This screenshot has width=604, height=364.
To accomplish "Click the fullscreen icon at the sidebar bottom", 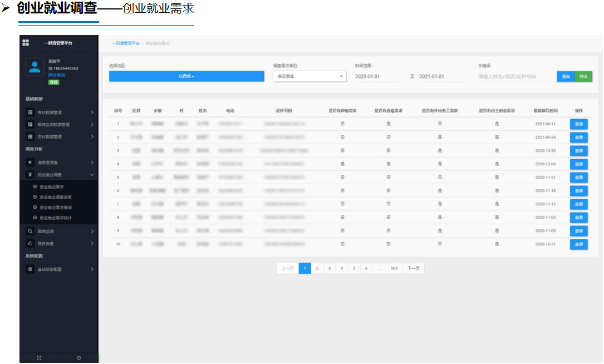I will [39, 358].
